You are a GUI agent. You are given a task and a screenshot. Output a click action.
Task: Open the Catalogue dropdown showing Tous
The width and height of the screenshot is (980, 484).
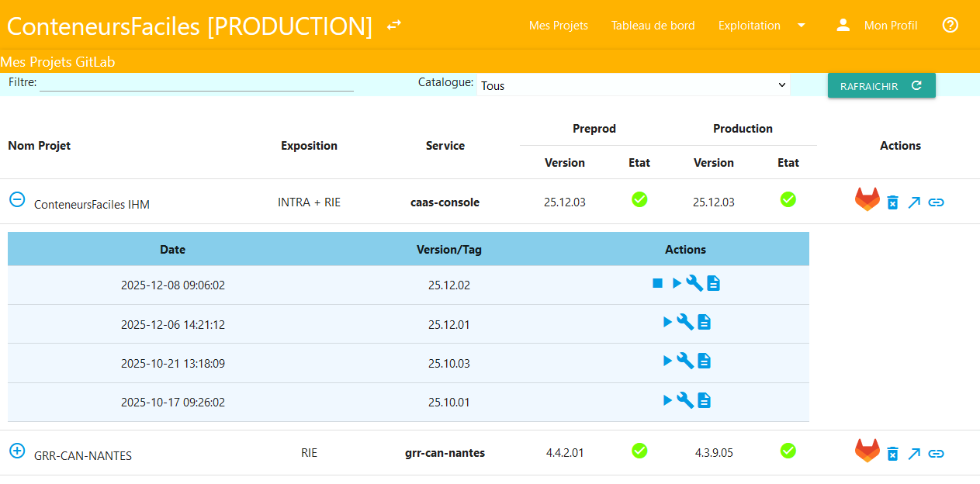coord(633,85)
